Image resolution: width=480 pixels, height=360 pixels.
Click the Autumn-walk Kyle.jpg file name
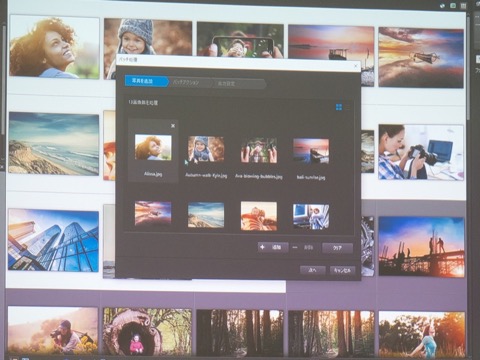pyautogui.click(x=206, y=175)
